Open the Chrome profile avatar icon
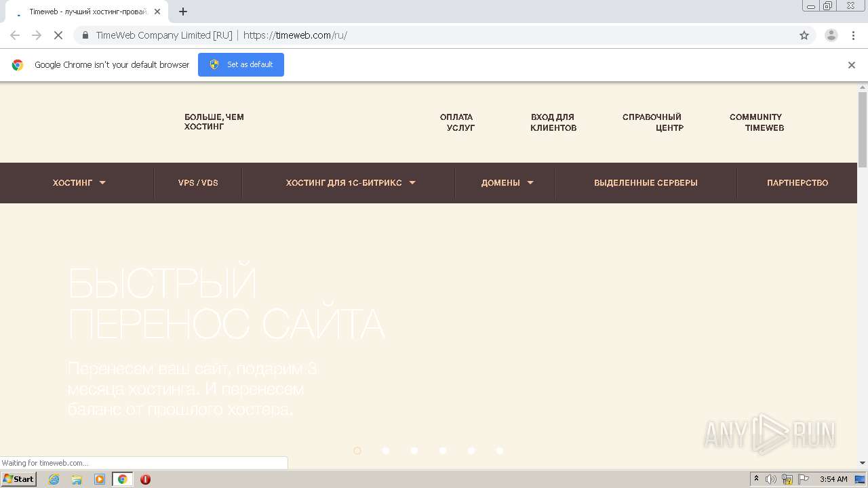Screen dimensions: 868x488 [x=831, y=35]
